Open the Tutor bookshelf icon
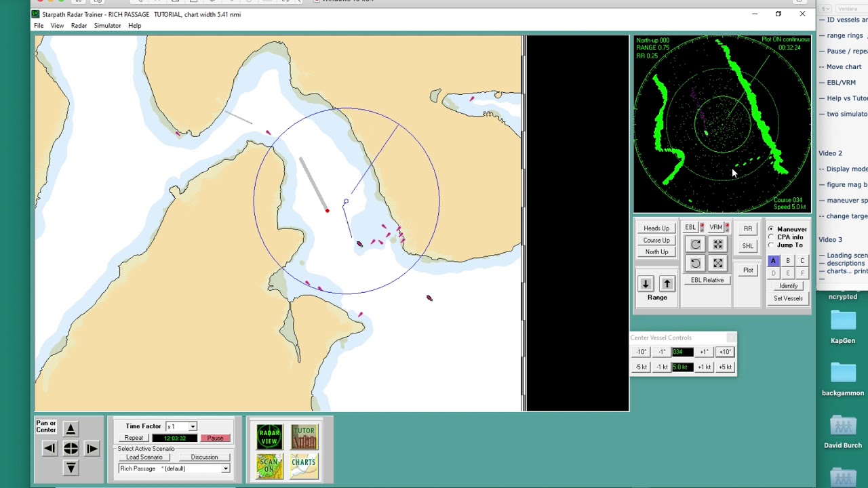 (304, 436)
